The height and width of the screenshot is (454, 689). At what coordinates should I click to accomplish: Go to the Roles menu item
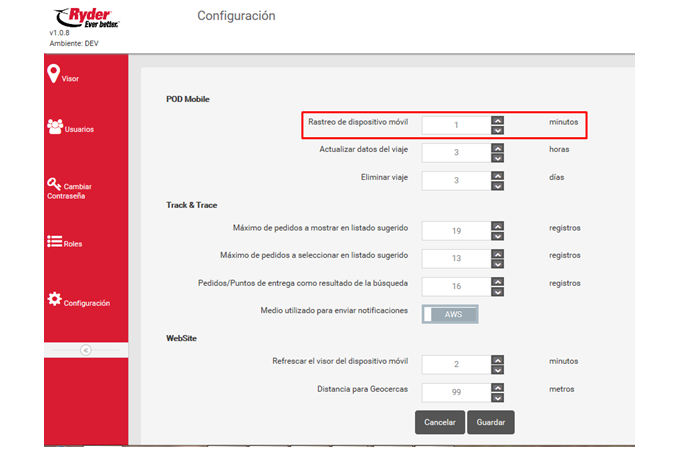point(73,244)
